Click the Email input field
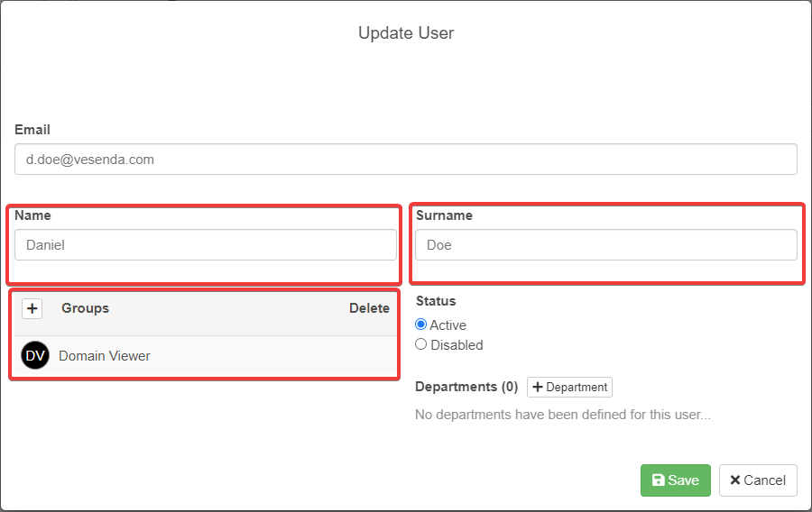The width and height of the screenshot is (812, 512). tap(405, 160)
